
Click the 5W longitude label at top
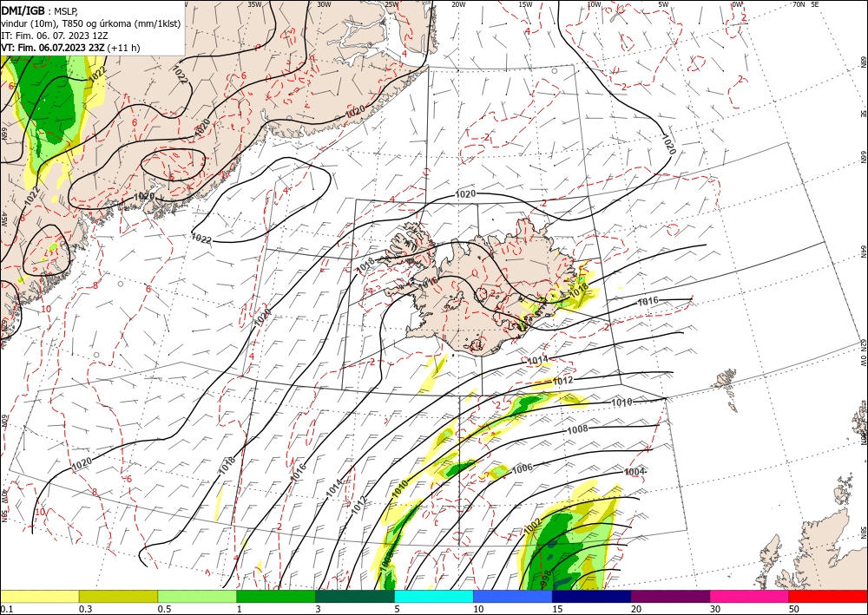(664, 4)
